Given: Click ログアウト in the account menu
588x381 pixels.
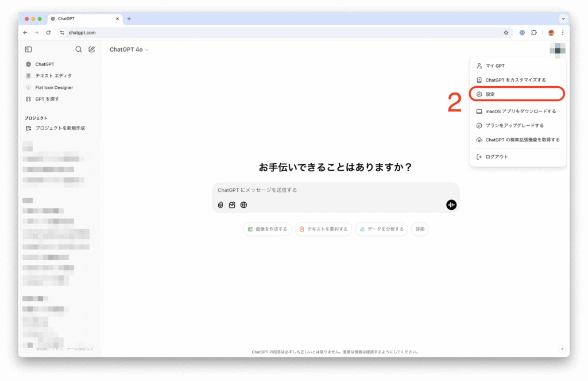Looking at the screenshot, I should 517,157.
